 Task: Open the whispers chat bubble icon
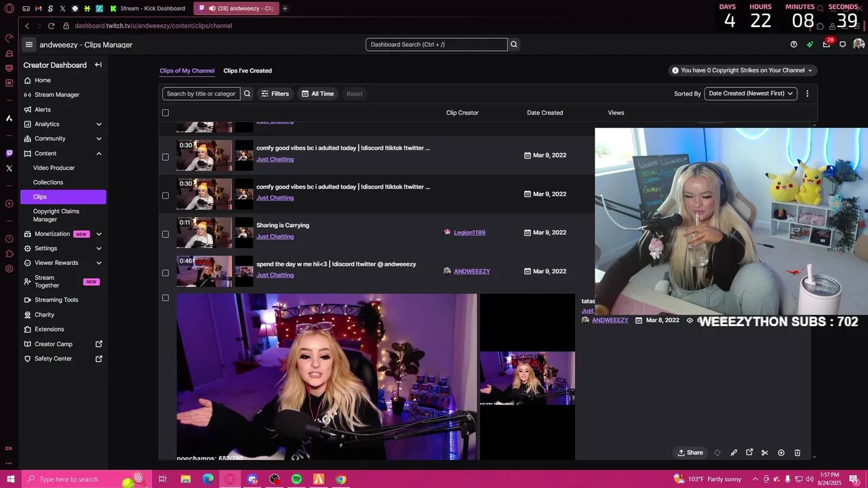click(x=843, y=45)
